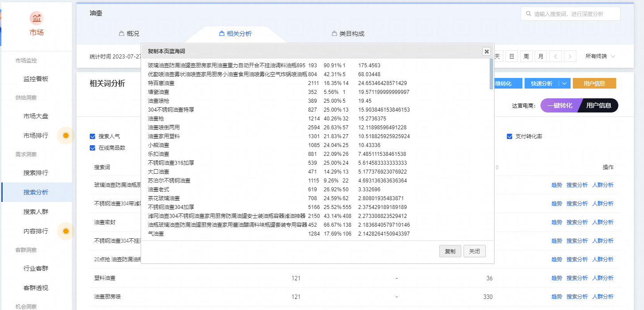The height and width of the screenshot is (310, 644).
Task: Click the dialog's vertical scrollbar thumb
Action: click(x=491, y=74)
